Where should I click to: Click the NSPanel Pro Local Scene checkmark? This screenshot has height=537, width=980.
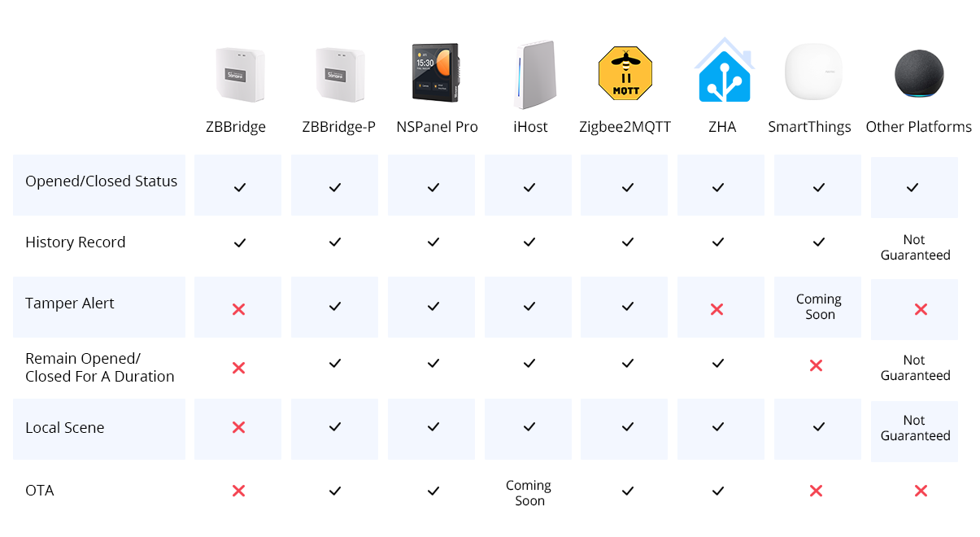(x=433, y=427)
